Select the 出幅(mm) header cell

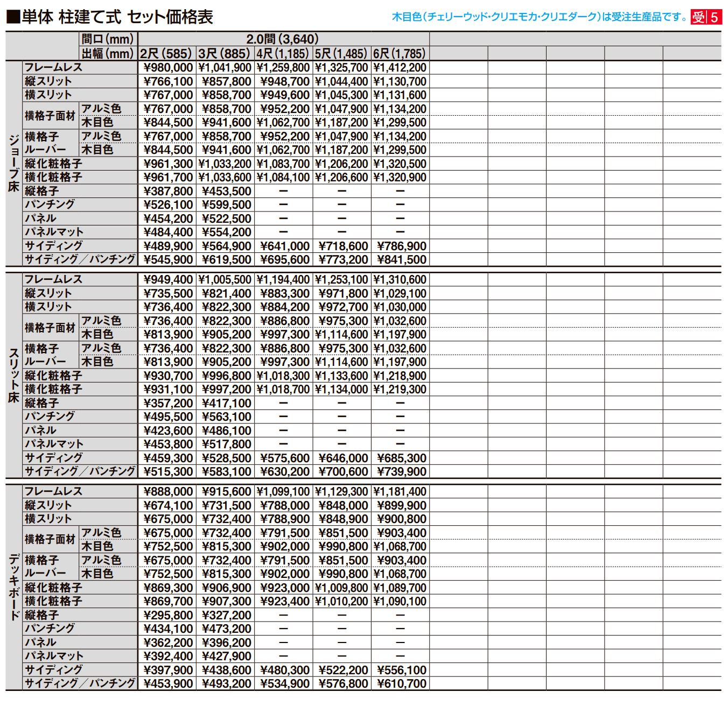click(x=108, y=54)
